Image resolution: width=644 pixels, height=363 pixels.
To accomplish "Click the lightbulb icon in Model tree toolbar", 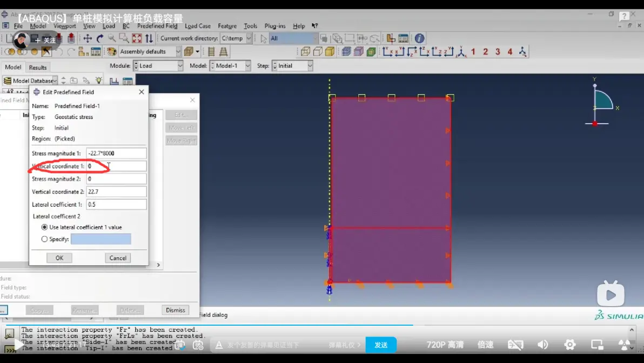I will 98,81.
